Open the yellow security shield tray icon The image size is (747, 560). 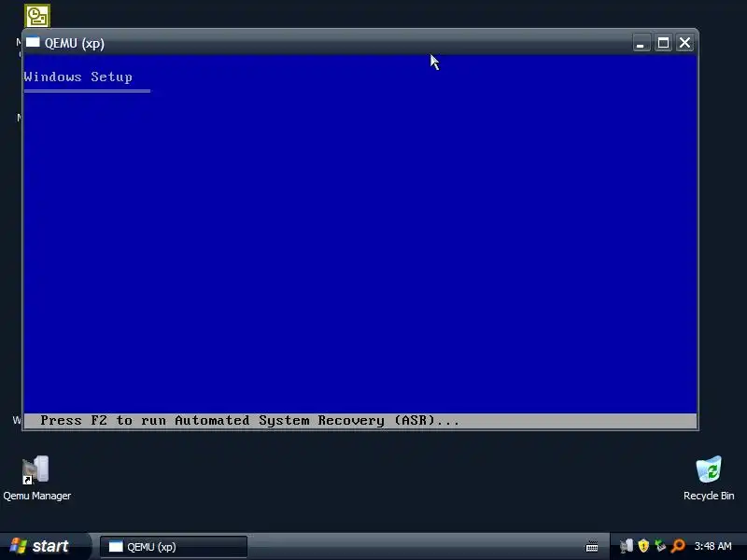[x=643, y=546]
